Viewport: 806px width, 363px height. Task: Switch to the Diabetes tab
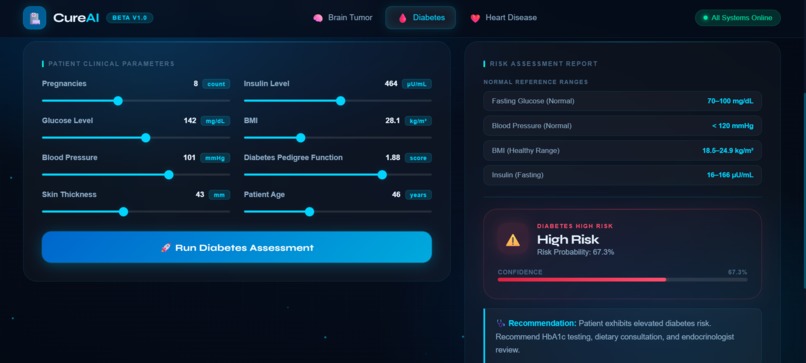(x=420, y=18)
